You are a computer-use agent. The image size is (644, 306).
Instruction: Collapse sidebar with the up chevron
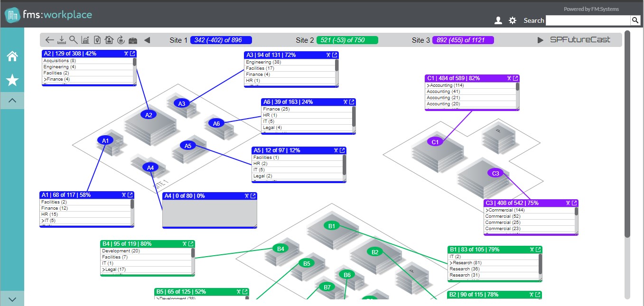coord(12,100)
